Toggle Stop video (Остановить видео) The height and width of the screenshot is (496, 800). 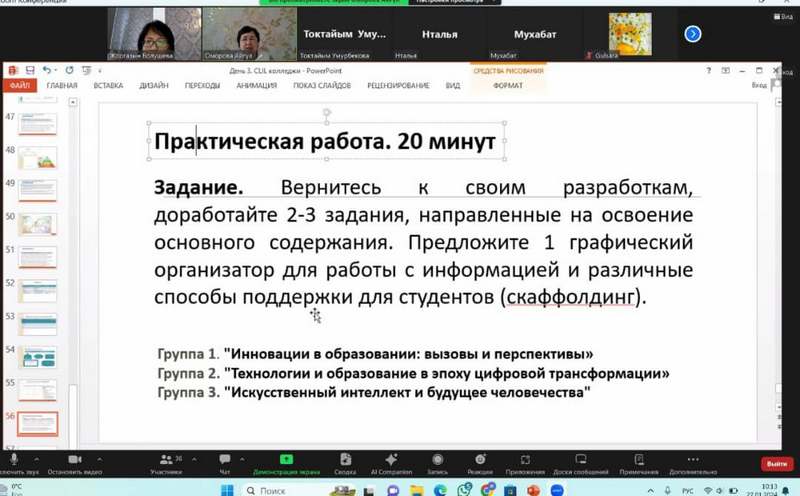point(73,460)
